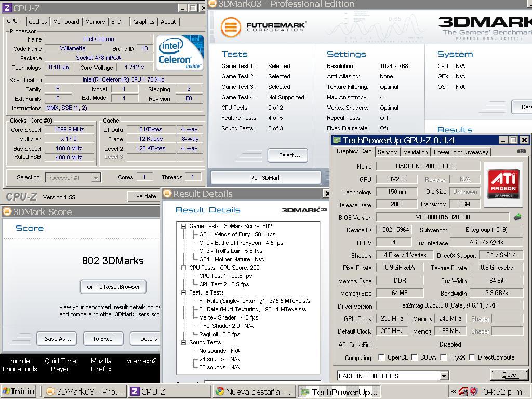Click the Specification Intel Celeron 1.70GHz field
The height and width of the screenshot is (399, 532).
pyautogui.click(x=124, y=79)
